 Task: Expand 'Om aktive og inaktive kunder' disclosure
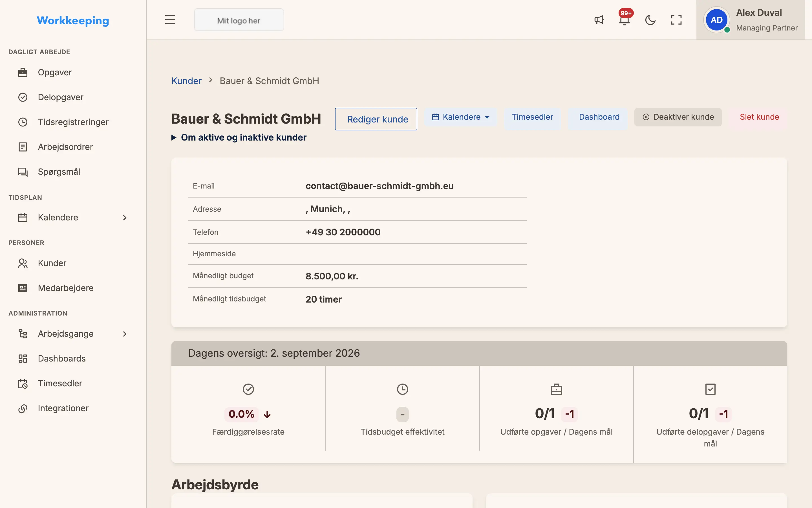pos(239,137)
